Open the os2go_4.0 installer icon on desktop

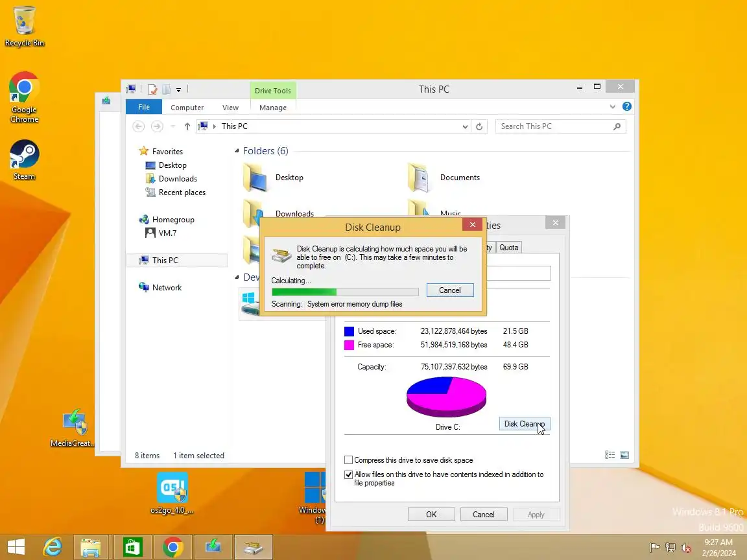click(172, 493)
